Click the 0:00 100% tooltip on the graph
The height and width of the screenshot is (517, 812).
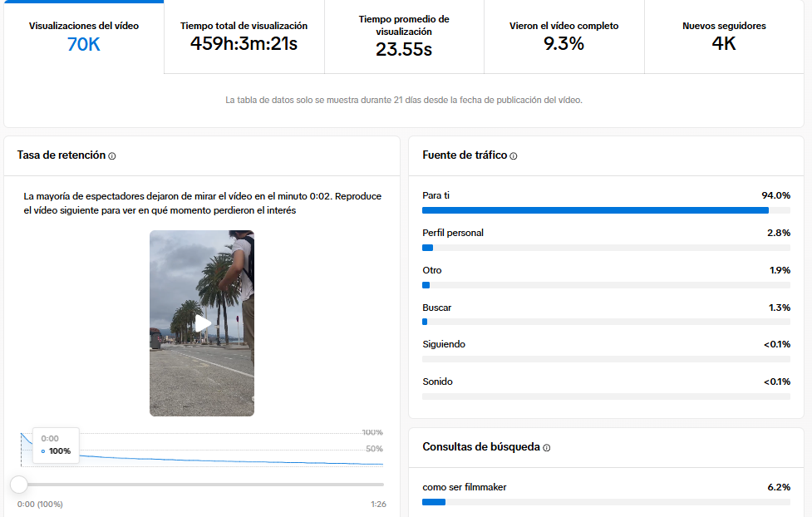click(56, 445)
